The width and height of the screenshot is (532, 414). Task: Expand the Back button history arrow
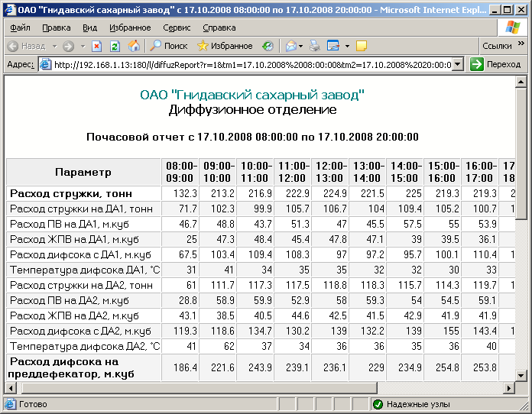pos(53,46)
